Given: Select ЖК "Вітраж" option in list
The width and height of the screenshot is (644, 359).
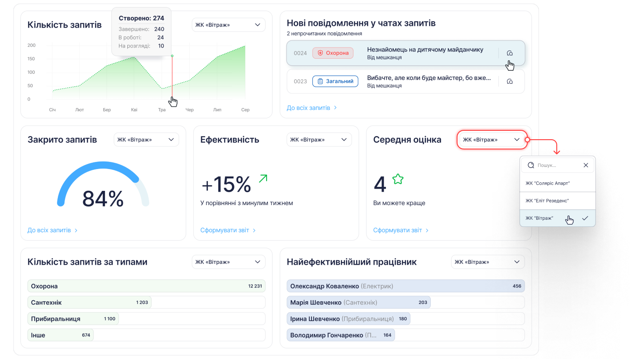Looking at the screenshot, I should coord(558,218).
